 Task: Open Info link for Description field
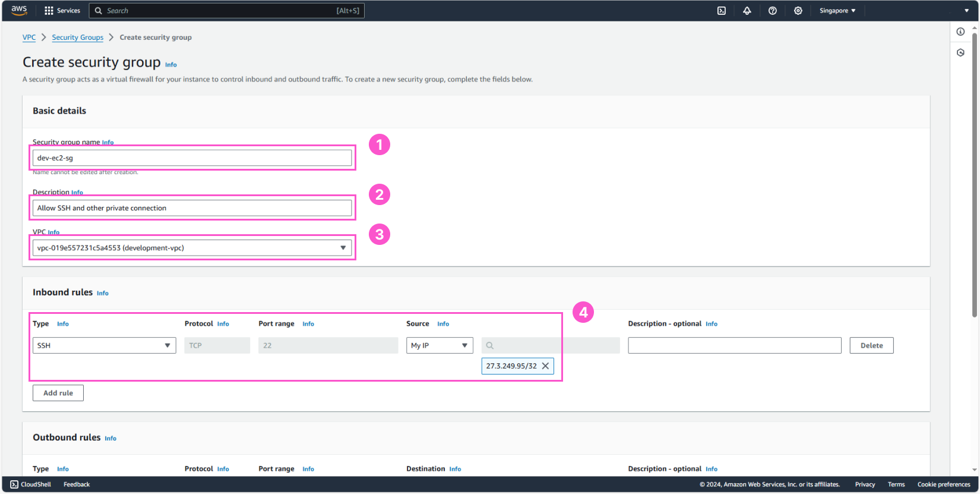tap(77, 193)
